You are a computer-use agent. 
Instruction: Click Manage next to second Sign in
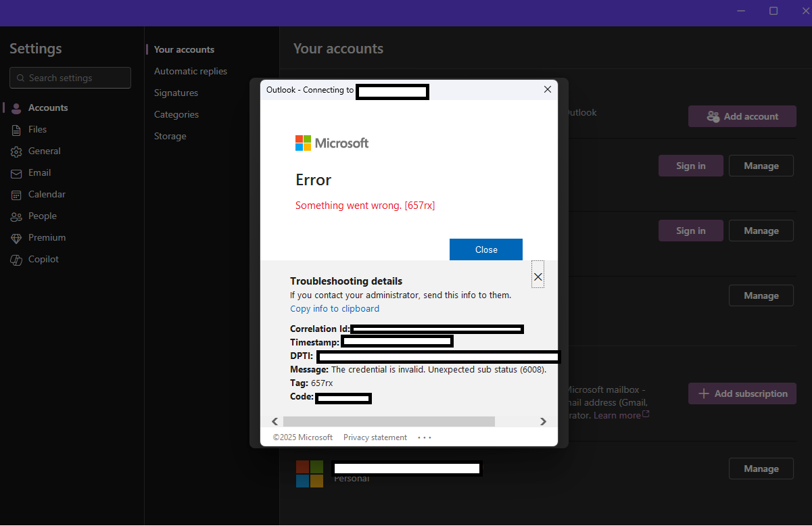coord(761,231)
